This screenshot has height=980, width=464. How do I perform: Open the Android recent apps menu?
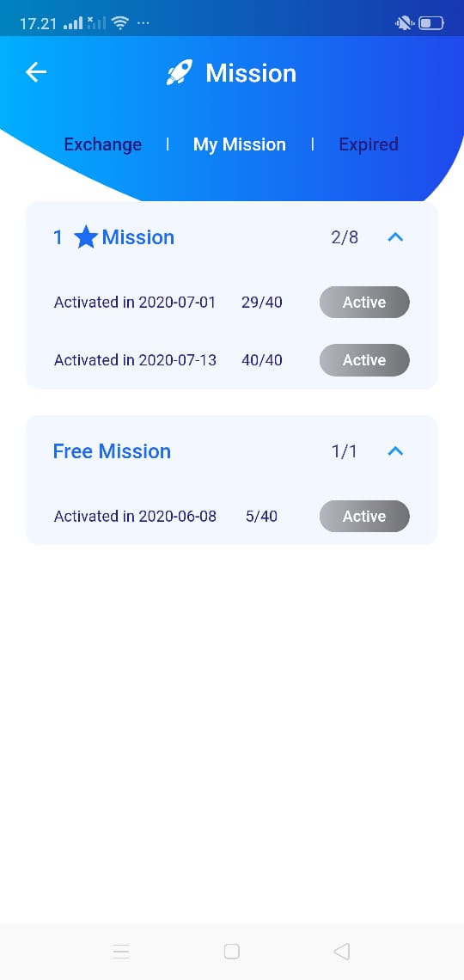[121, 952]
